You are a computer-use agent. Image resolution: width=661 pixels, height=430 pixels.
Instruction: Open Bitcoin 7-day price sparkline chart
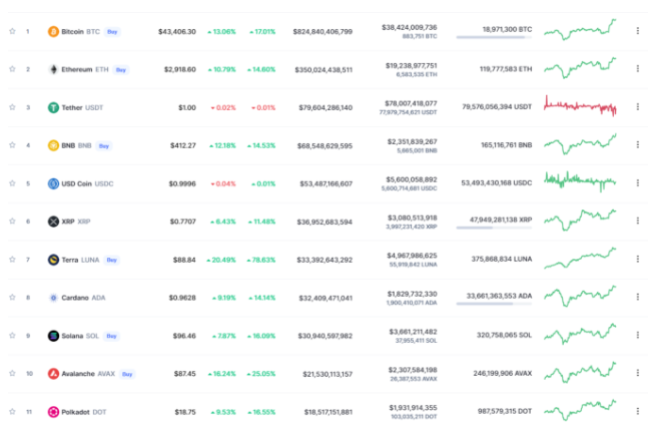(x=580, y=30)
